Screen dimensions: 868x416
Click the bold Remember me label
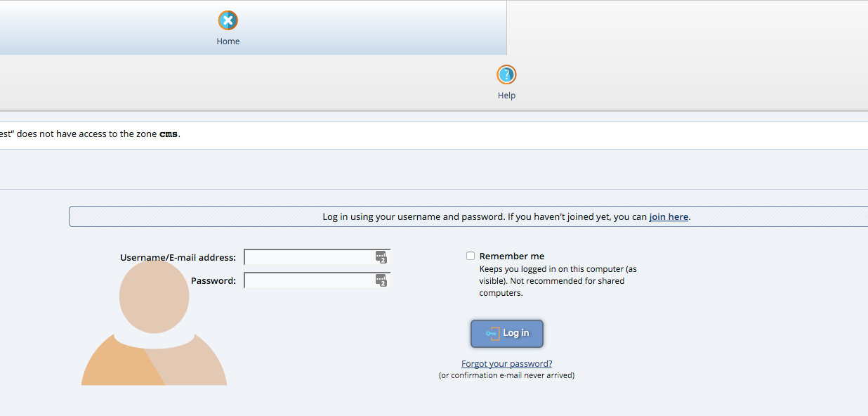click(x=511, y=256)
